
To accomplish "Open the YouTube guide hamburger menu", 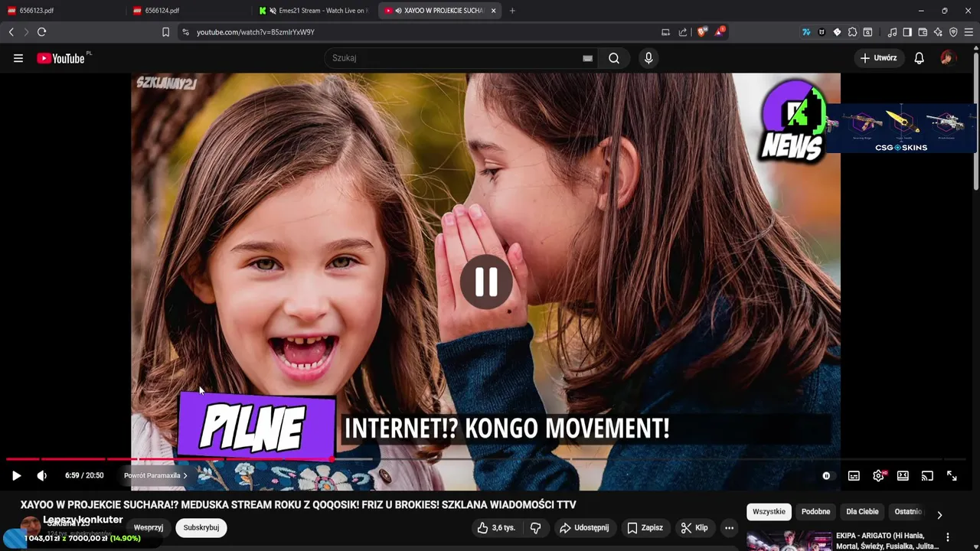I will pyautogui.click(x=18, y=58).
